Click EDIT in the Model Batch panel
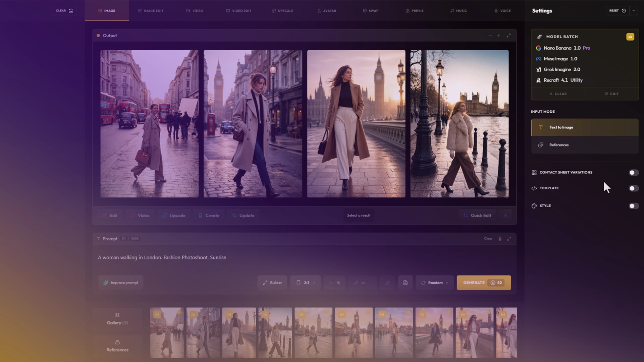 612,94
